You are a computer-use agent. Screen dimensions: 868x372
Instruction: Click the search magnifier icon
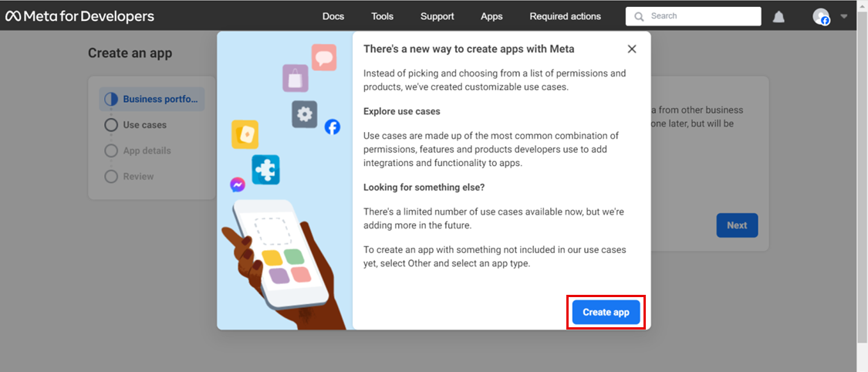[x=639, y=17]
